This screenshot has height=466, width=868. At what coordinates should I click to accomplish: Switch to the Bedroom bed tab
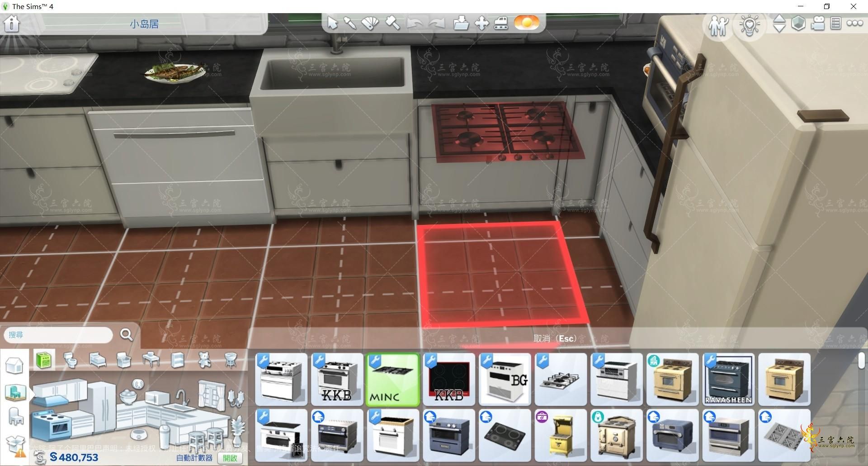(x=97, y=361)
